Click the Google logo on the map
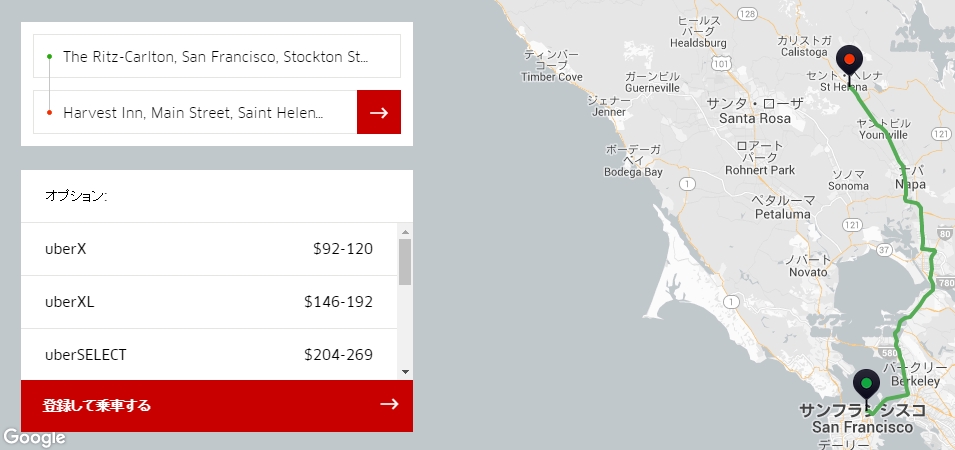 34,438
